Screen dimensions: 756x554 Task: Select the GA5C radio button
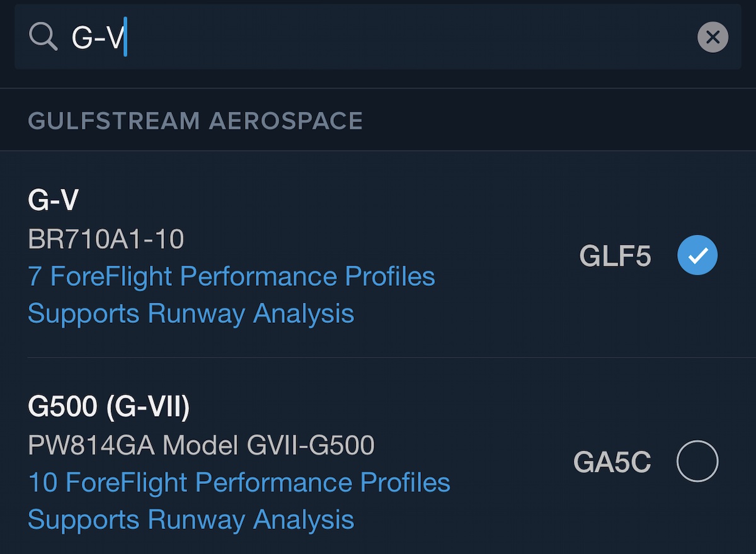697,461
